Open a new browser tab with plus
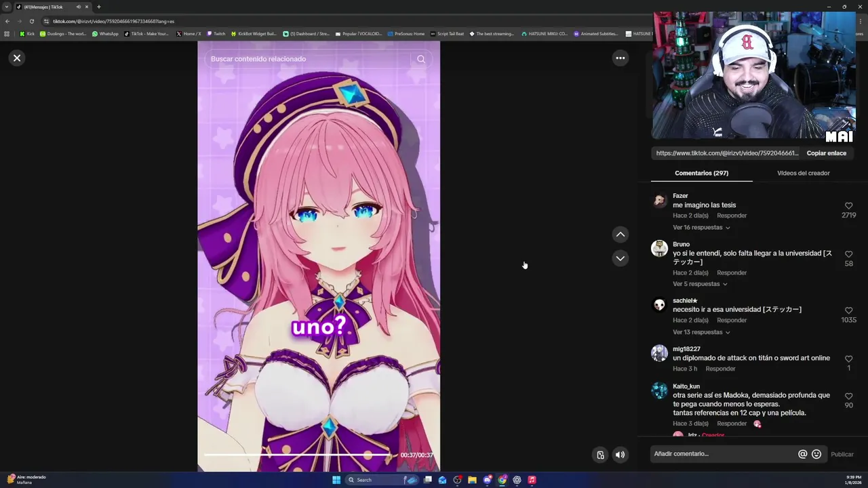868x488 pixels. pyautogui.click(x=98, y=7)
